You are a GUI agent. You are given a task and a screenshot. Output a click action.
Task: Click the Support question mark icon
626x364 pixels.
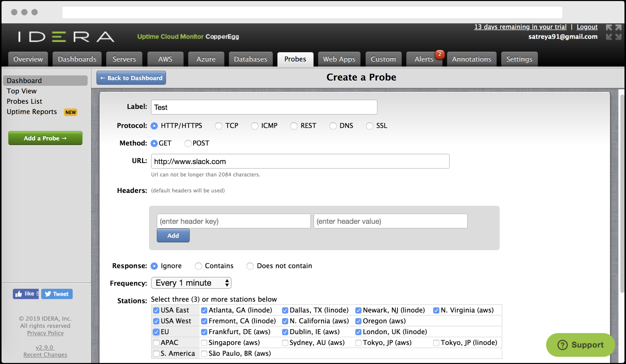coord(562,345)
